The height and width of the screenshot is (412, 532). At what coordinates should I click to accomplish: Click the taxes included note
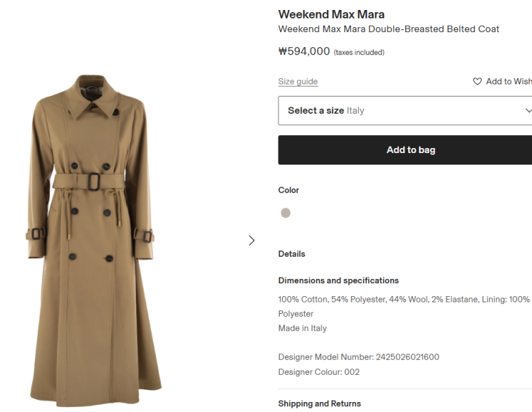pyautogui.click(x=359, y=52)
